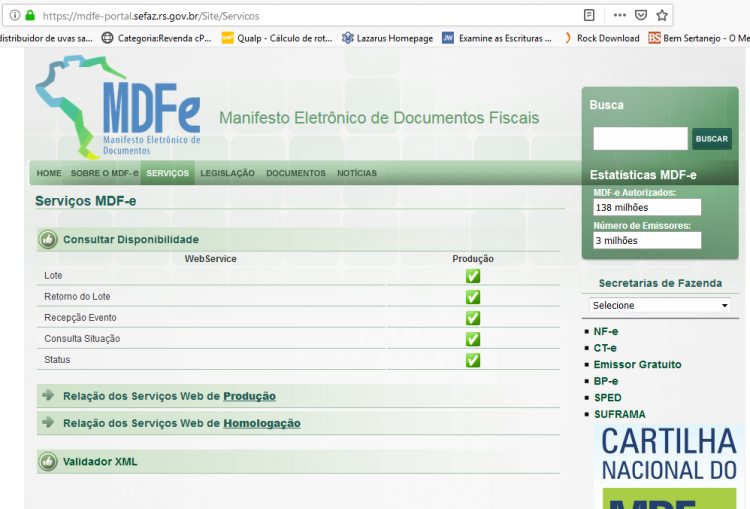
Task: Click the MDFe logo image
Action: coord(118,107)
